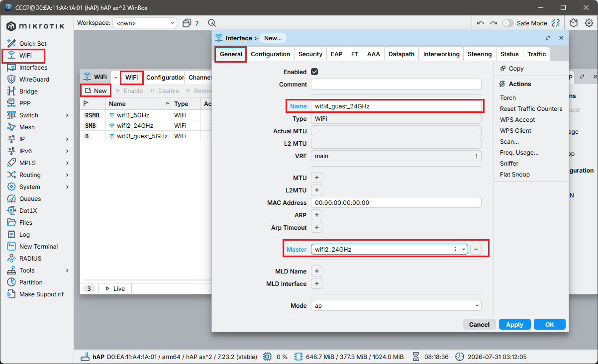Click the OK button

pyautogui.click(x=549, y=324)
